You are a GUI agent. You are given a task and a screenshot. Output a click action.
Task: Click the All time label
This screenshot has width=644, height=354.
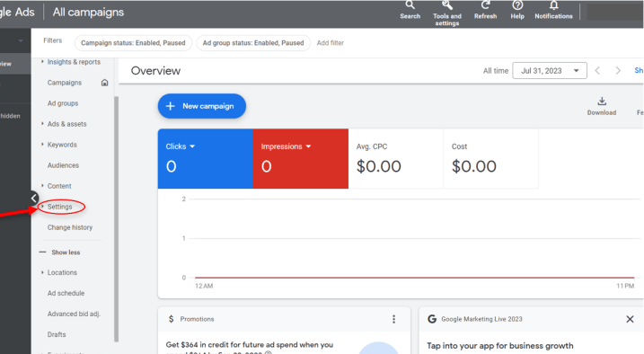pyautogui.click(x=495, y=71)
